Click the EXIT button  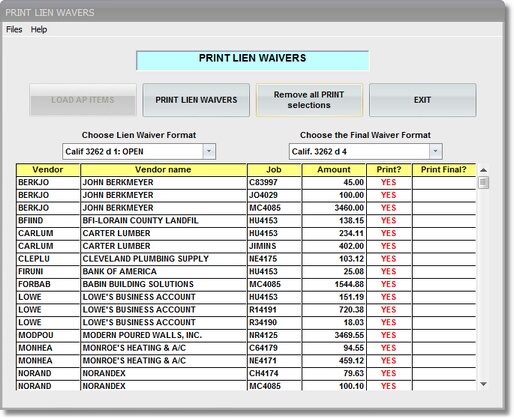[422, 100]
